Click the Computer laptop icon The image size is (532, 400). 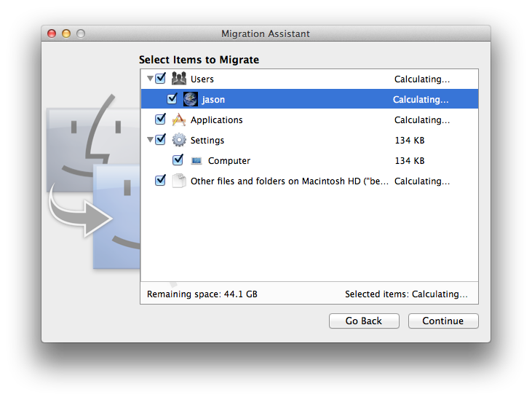coord(196,160)
